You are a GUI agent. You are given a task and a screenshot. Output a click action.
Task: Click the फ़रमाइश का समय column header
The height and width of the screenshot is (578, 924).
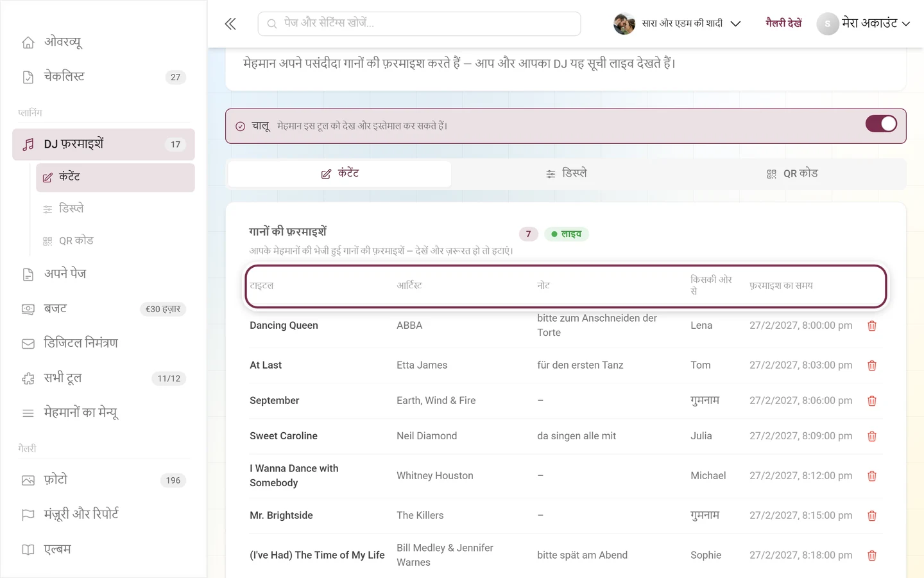(781, 286)
